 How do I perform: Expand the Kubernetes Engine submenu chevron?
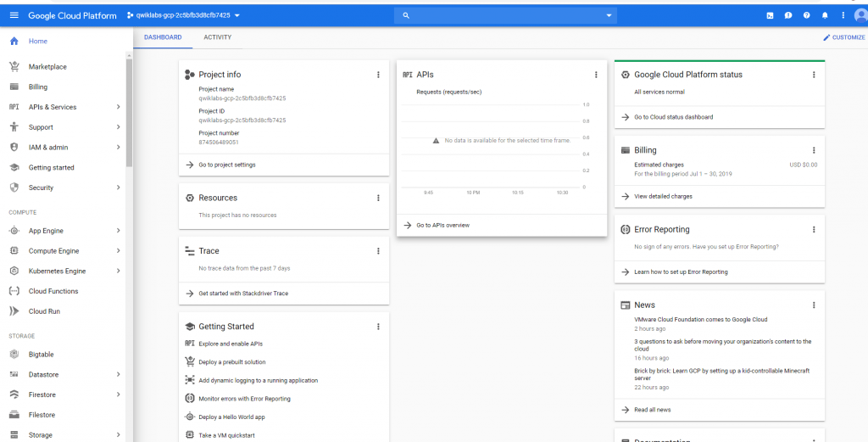118,271
